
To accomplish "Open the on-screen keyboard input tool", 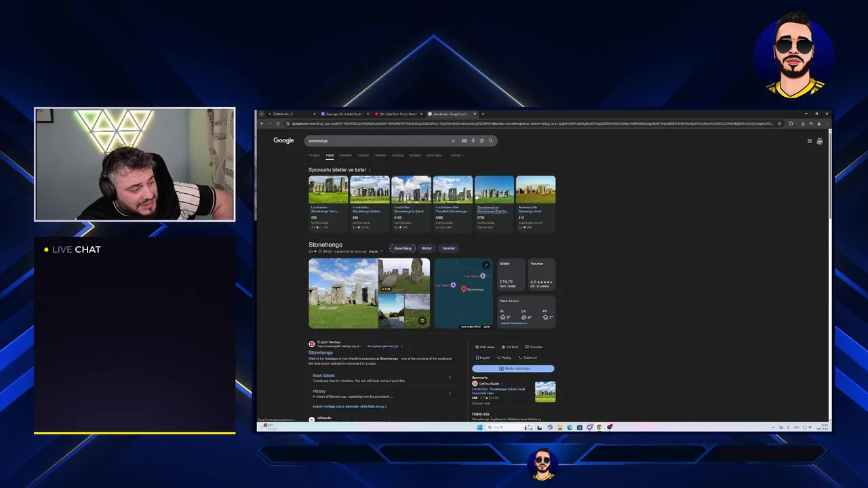I will click(x=465, y=141).
